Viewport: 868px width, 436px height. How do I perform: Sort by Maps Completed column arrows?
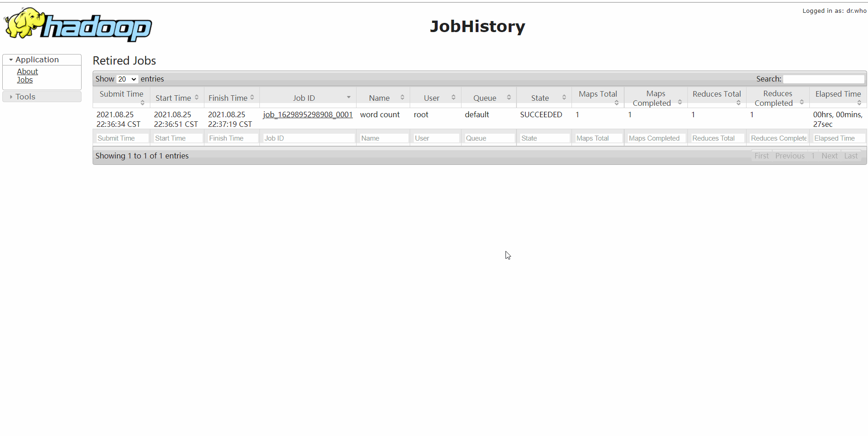(x=680, y=102)
